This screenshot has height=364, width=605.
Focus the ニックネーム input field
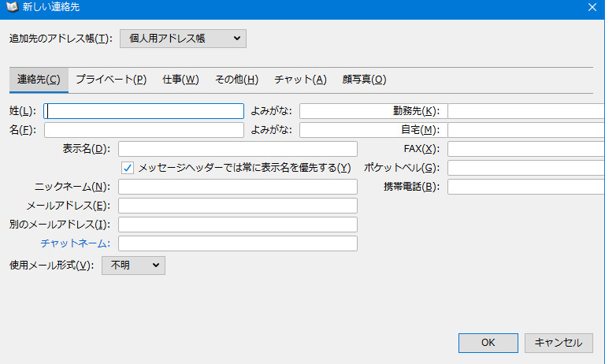point(237,187)
